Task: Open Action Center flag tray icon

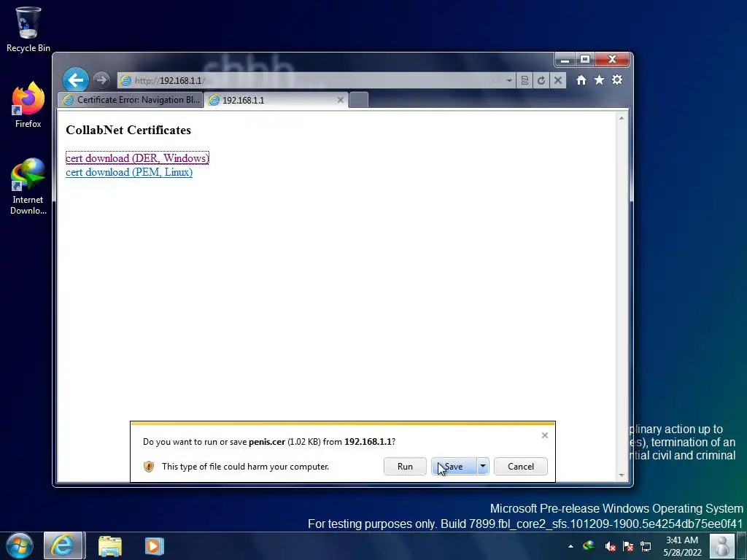Action: click(x=628, y=546)
